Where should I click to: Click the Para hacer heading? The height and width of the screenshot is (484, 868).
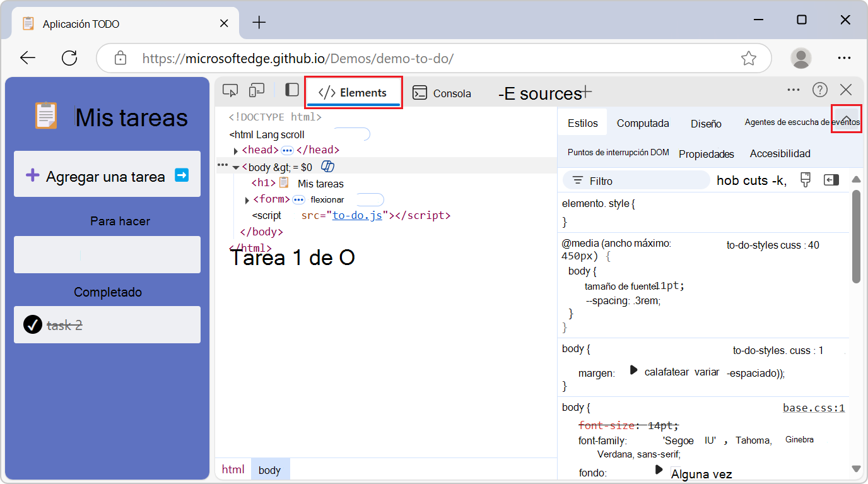coord(120,221)
